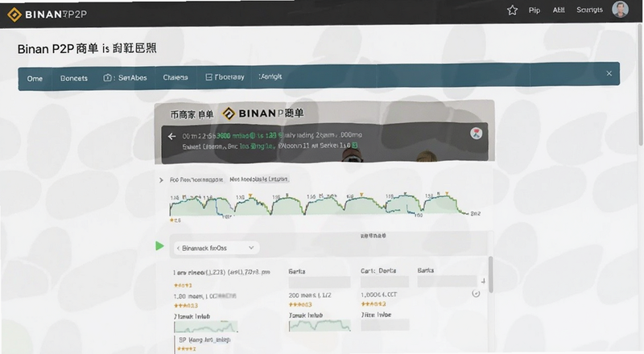Click the star favorites icon in header
Viewport: 644px width, 354px height.
tap(512, 10)
